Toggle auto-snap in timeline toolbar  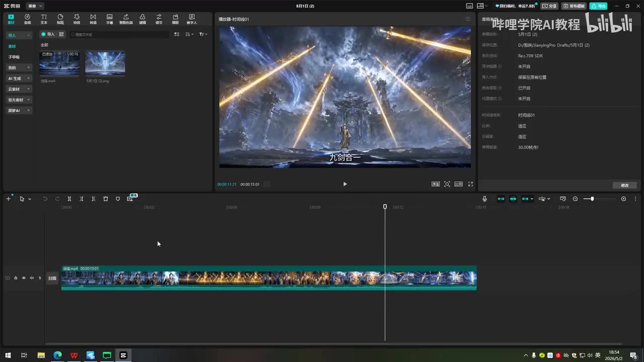[513, 199]
